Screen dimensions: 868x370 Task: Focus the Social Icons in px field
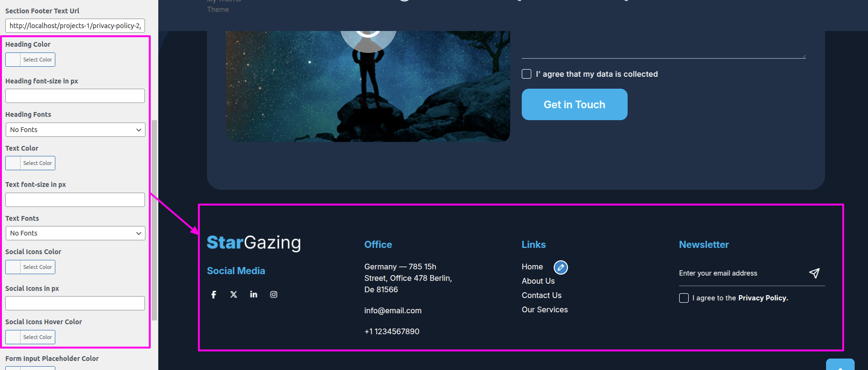pos(75,303)
